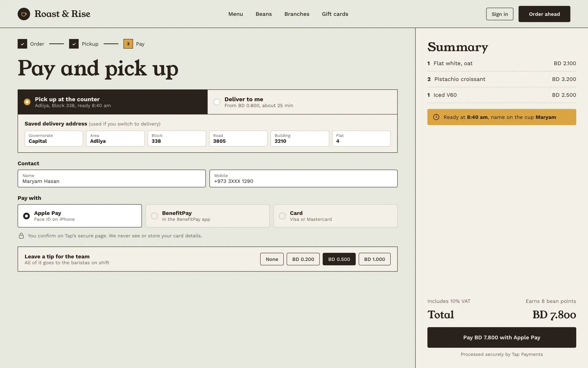The width and height of the screenshot is (588, 368).
Task: Click the Sign in button
Action: [500, 14]
